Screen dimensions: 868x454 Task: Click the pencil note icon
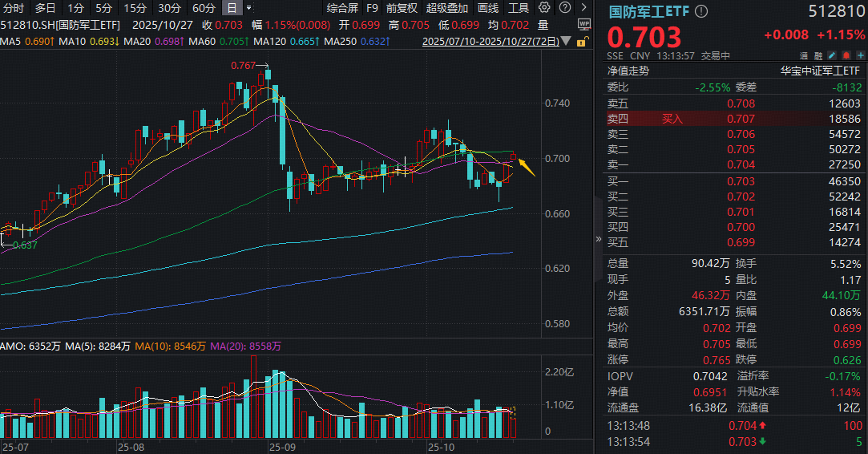tap(833, 56)
